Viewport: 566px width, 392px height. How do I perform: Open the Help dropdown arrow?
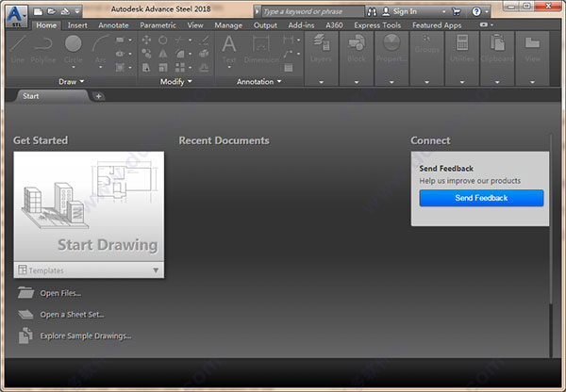pyautogui.click(x=486, y=12)
